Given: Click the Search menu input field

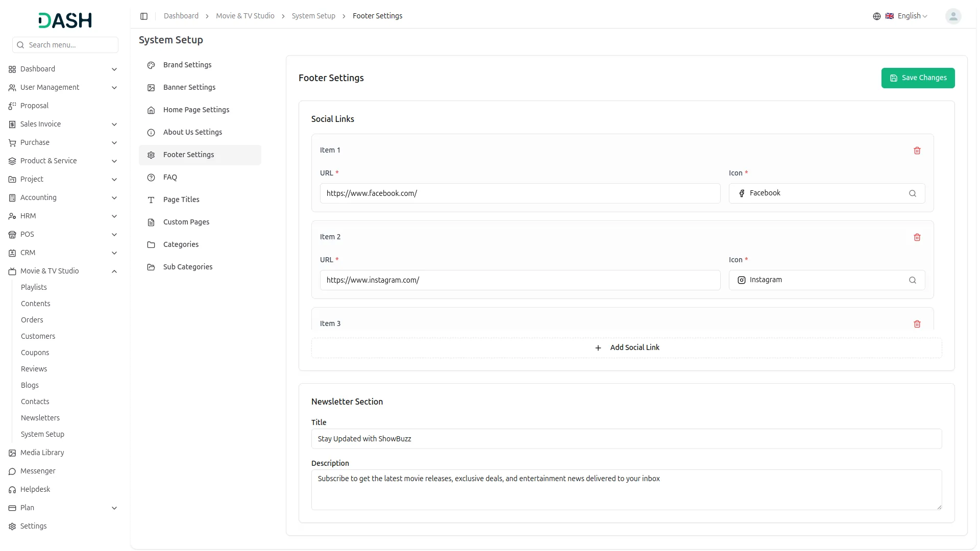Looking at the screenshot, I should click(70, 45).
